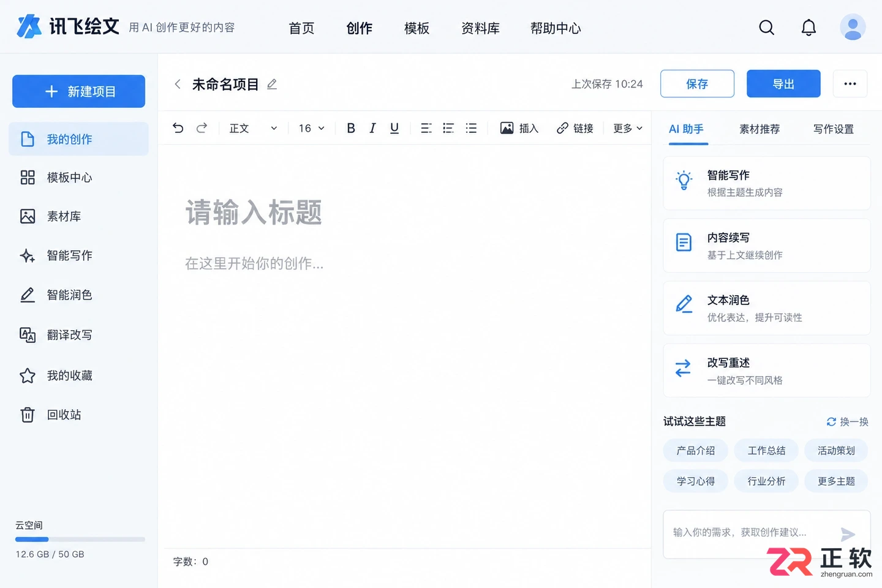Click the 导出 button
The image size is (882, 588).
point(783,84)
